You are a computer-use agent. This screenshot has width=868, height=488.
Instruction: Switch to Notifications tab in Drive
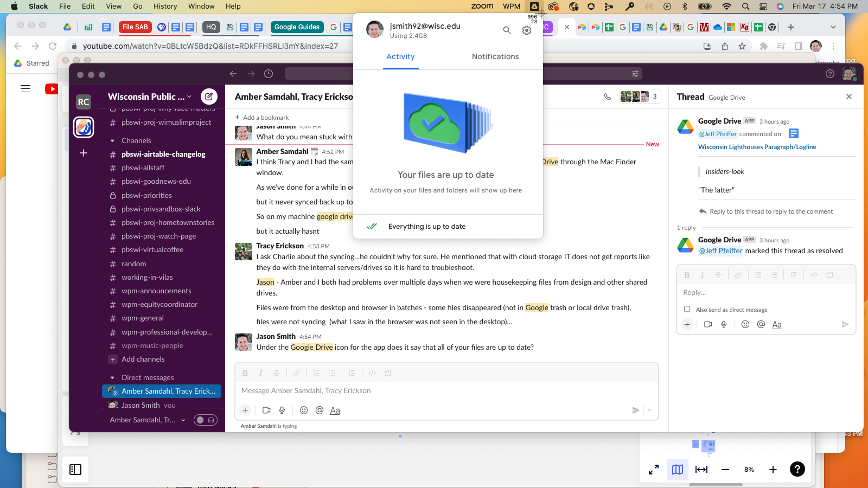(x=495, y=56)
